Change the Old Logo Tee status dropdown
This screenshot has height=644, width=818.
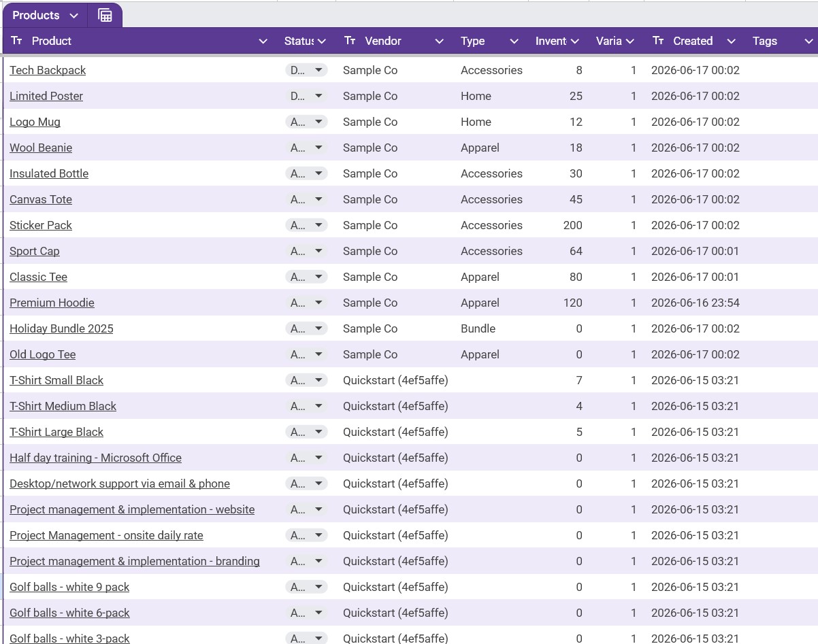tap(306, 354)
